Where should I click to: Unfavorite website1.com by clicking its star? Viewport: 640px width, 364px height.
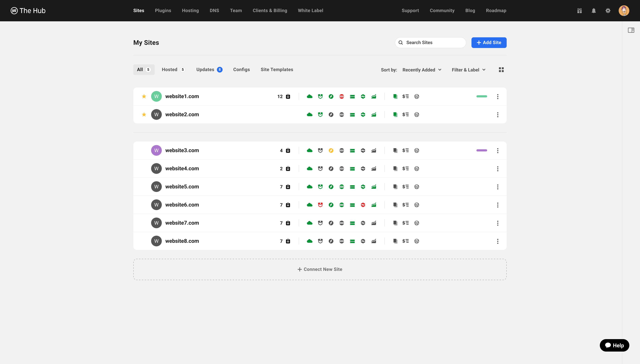(144, 96)
